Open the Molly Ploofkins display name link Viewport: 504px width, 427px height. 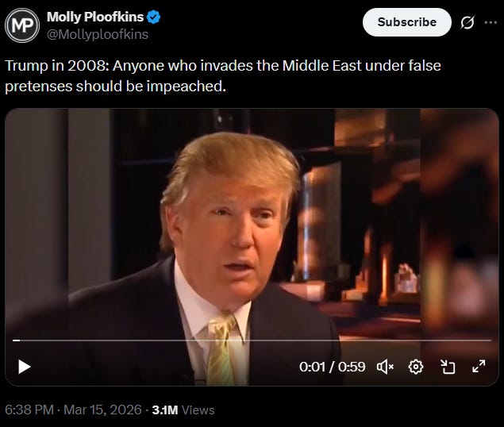95,17
